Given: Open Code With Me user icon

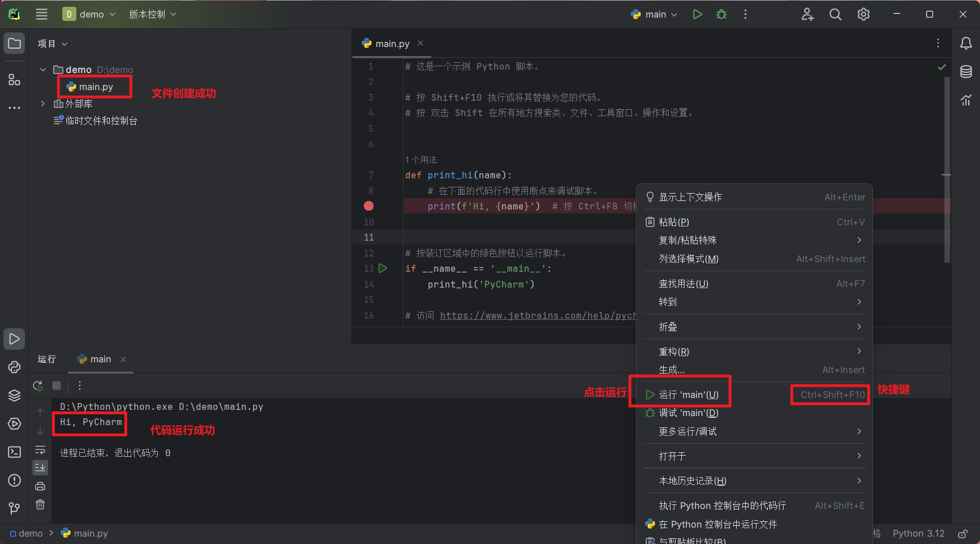Looking at the screenshot, I should 807,14.
